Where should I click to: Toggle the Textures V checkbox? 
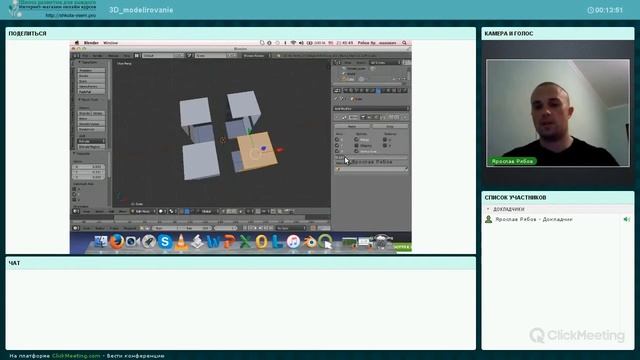(384, 145)
